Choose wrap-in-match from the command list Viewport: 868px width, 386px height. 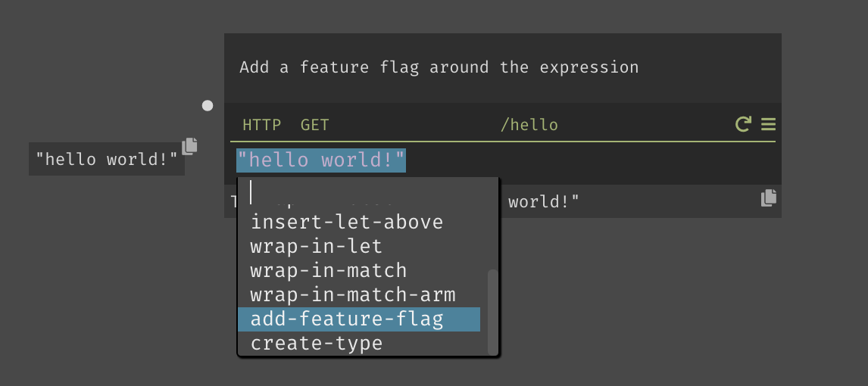click(x=359, y=270)
